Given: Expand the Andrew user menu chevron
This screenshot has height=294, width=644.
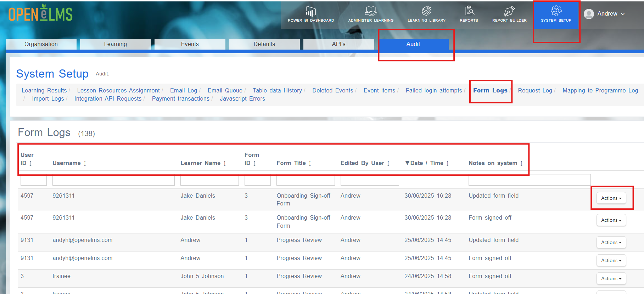Looking at the screenshot, I should point(623,14).
